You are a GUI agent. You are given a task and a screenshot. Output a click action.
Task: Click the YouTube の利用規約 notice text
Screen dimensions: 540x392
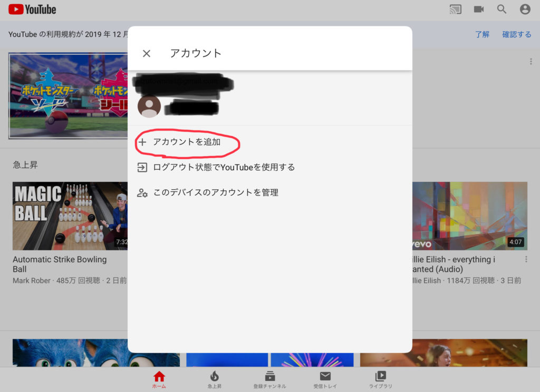(x=68, y=34)
